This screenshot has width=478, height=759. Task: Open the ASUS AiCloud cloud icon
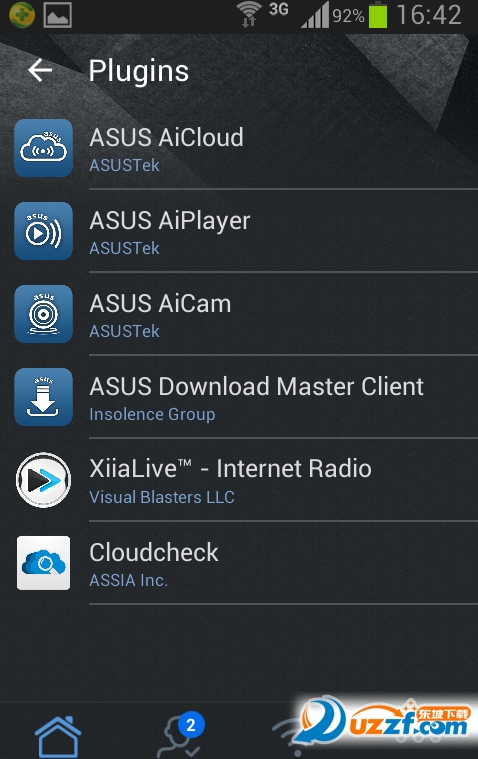coord(44,148)
